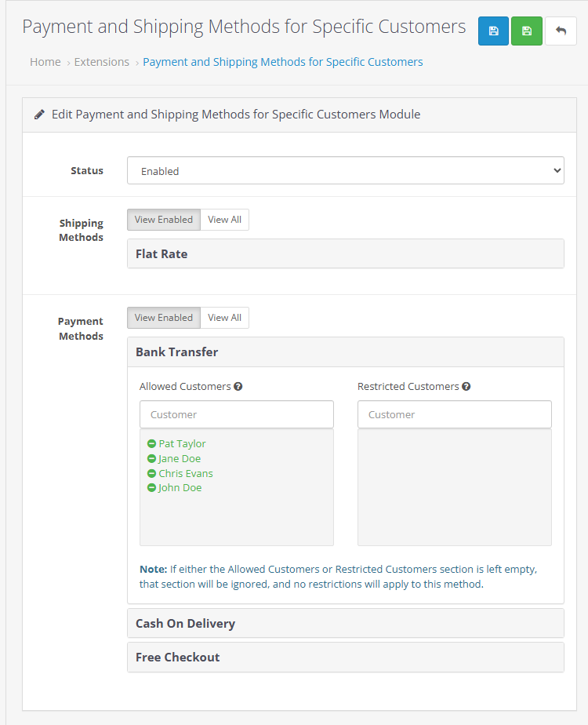
Task: Open the Status dropdown
Action: tap(345, 170)
